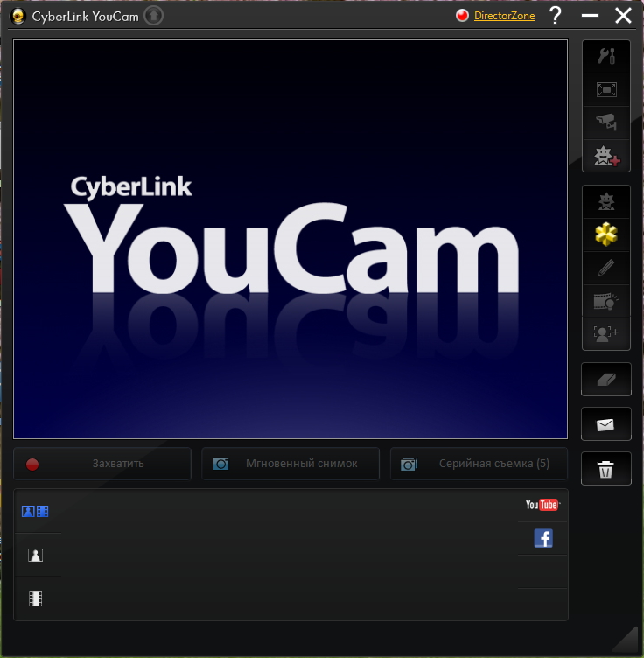Click the Захватить record button

[x=102, y=464]
